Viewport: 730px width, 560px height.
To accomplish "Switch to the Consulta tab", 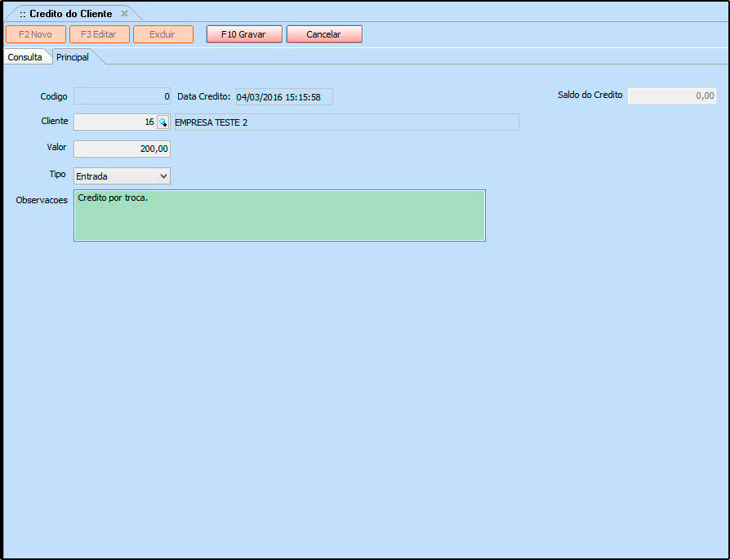I will point(25,57).
